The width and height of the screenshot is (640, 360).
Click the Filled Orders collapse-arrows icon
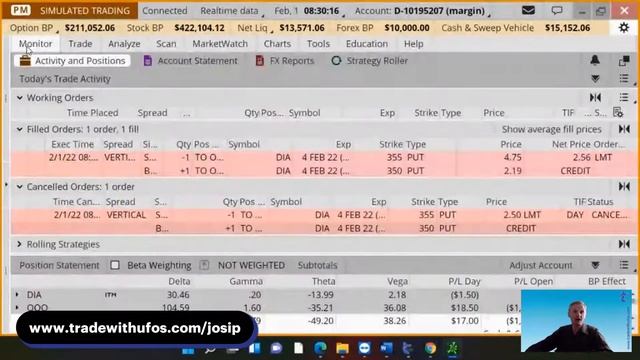pyautogui.click(x=624, y=129)
